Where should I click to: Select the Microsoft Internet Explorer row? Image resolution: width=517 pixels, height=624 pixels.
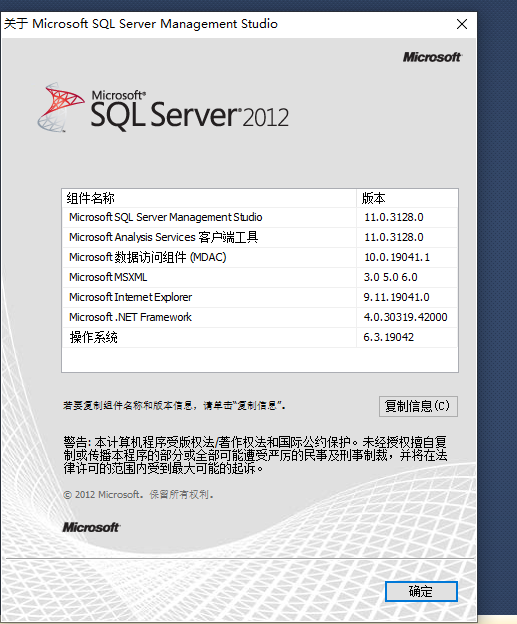(260, 297)
